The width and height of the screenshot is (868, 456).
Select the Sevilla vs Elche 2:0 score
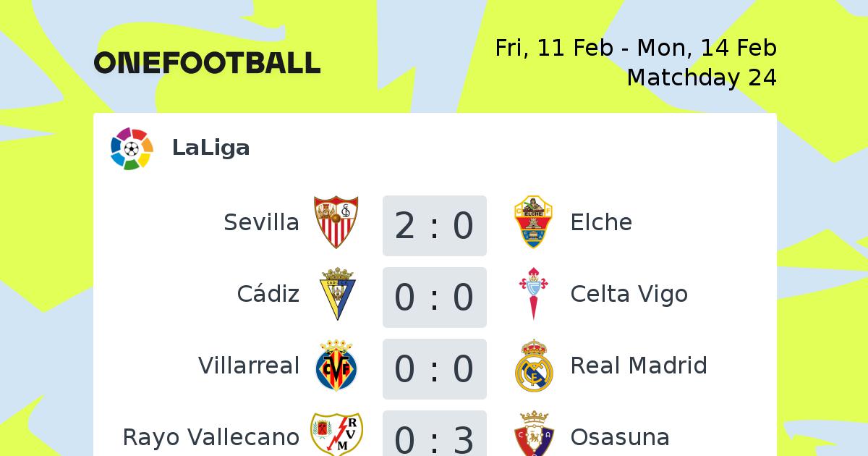(x=434, y=226)
